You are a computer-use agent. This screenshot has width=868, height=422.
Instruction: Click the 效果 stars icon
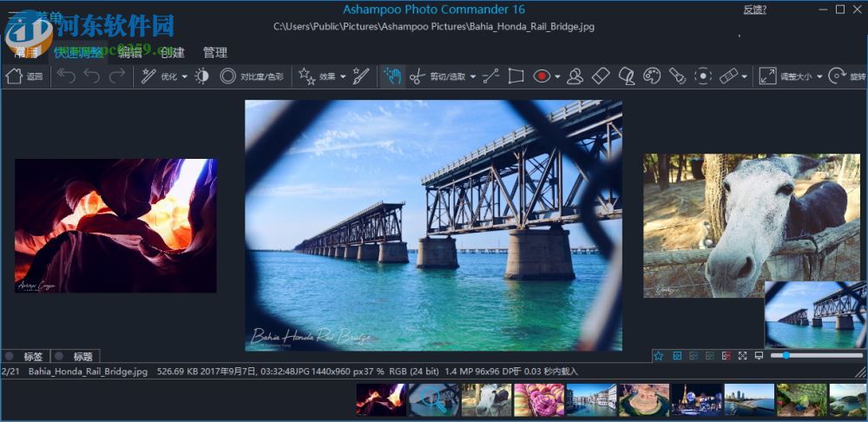tap(306, 76)
